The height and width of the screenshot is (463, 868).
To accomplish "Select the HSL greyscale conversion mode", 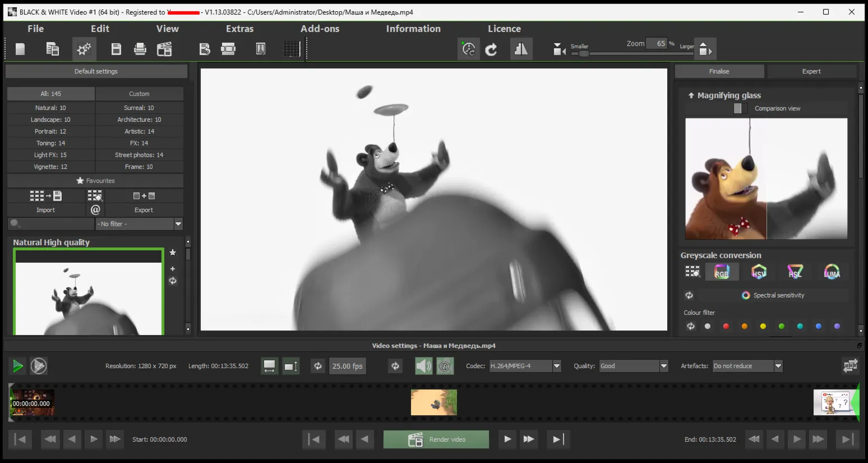I will click(x=795, y=272).
